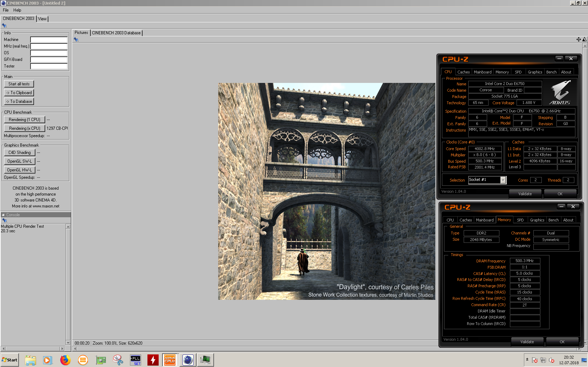Open Windows Explorer from taskbar
Screen dimensions: 588x367
tap(30, 360)
